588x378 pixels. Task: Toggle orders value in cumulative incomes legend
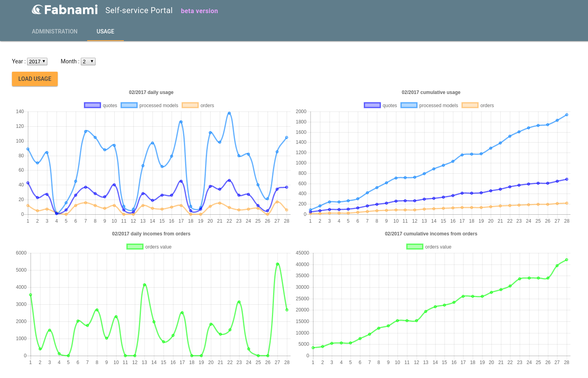pyautogui.click(x=429, y=247)
